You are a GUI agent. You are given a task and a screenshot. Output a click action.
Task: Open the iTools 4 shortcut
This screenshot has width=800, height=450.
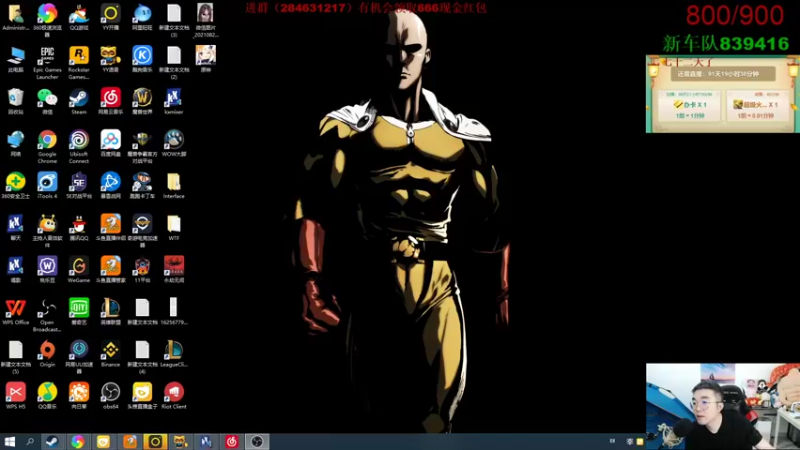click(47, 182)
